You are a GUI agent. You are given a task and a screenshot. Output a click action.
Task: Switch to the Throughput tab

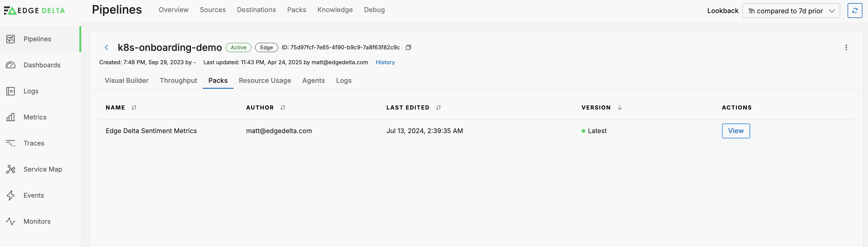click(178, 81)
